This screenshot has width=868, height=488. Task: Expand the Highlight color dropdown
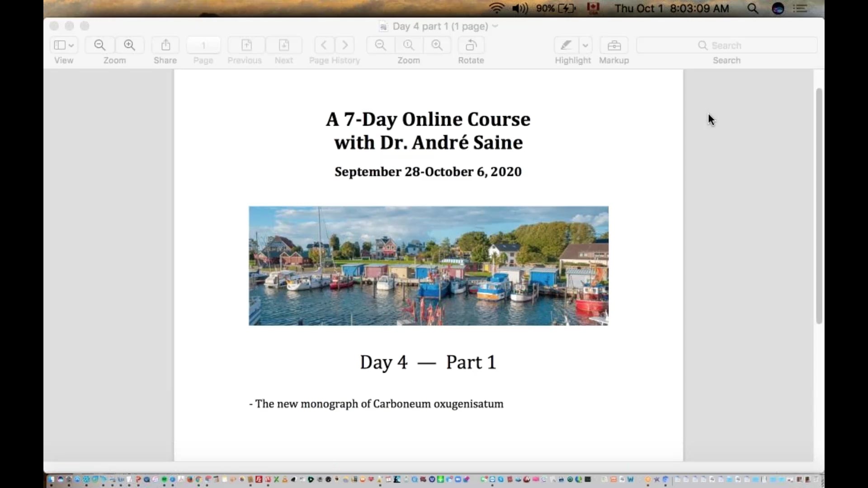click(586, 45)
